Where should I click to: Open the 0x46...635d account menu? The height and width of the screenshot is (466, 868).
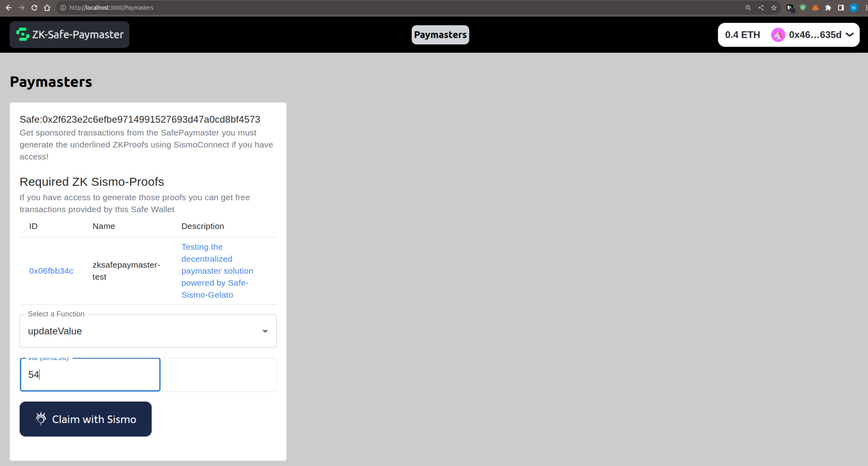812,35
